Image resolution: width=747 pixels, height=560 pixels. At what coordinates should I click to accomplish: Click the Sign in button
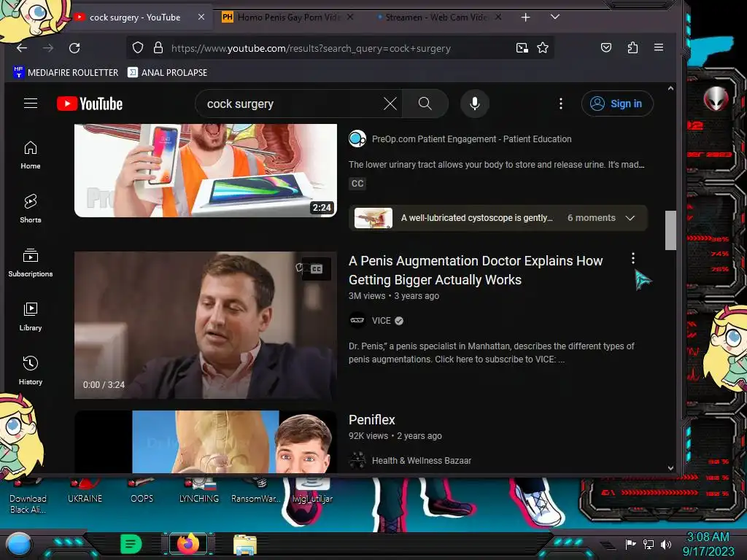tap(617, 104)
